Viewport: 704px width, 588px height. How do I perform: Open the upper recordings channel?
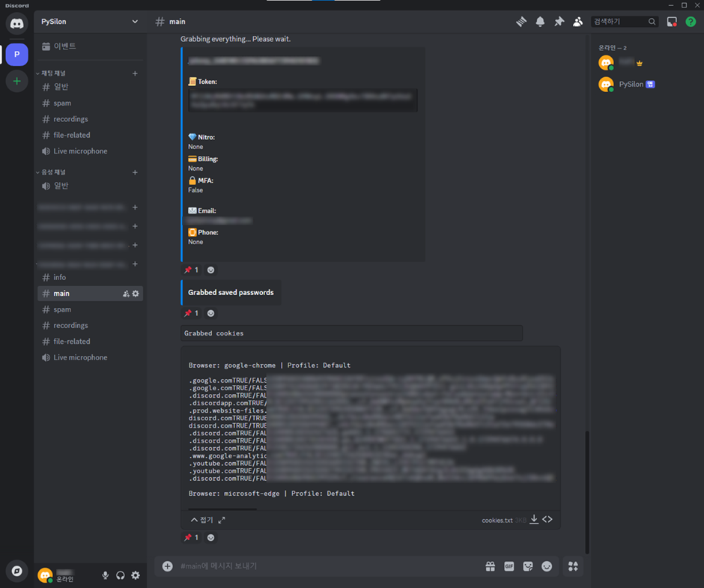pyautogui.click(x=90, y=119)
